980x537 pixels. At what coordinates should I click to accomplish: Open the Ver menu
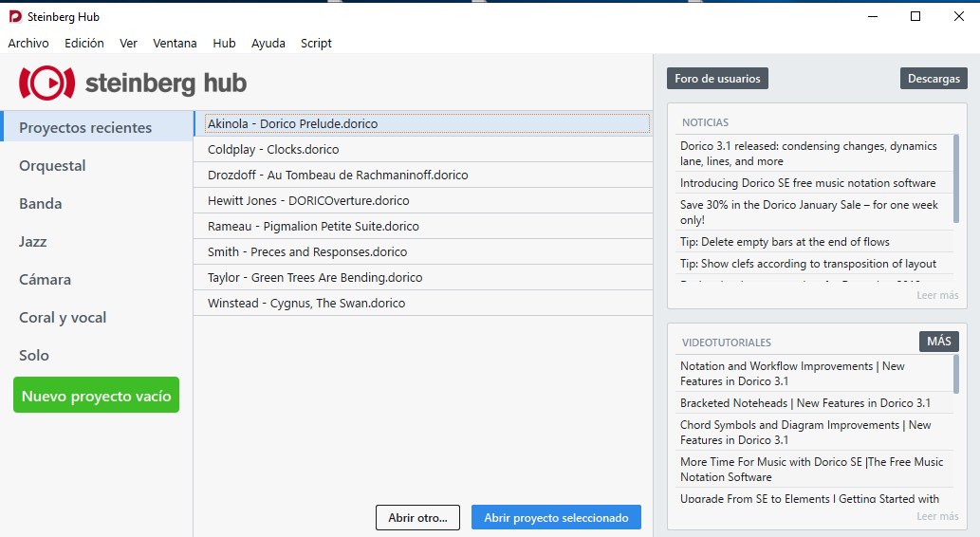128,43
